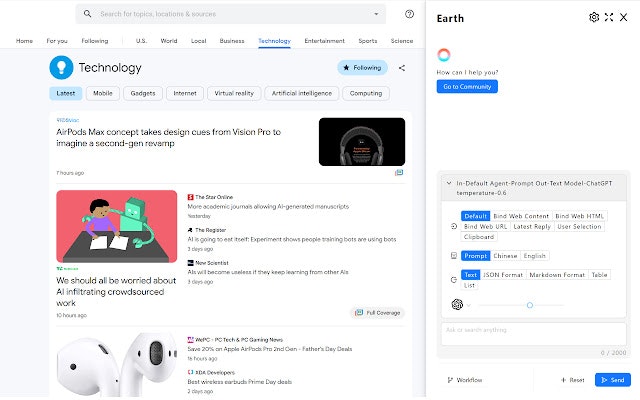The width and height of the screenshot is (640, 400).
Task: Close the Earth side panel
Action: [x=623, y=17]
